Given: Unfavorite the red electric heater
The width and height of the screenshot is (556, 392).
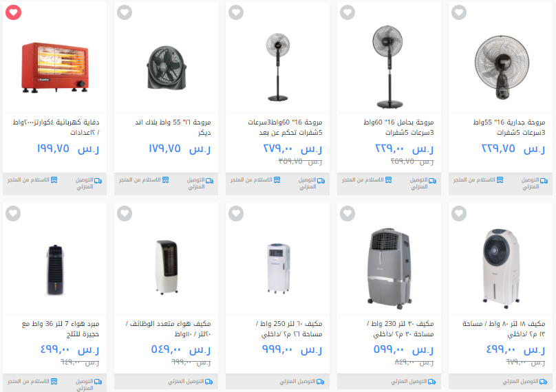Looking at the screenshot, I should point(14,12).
